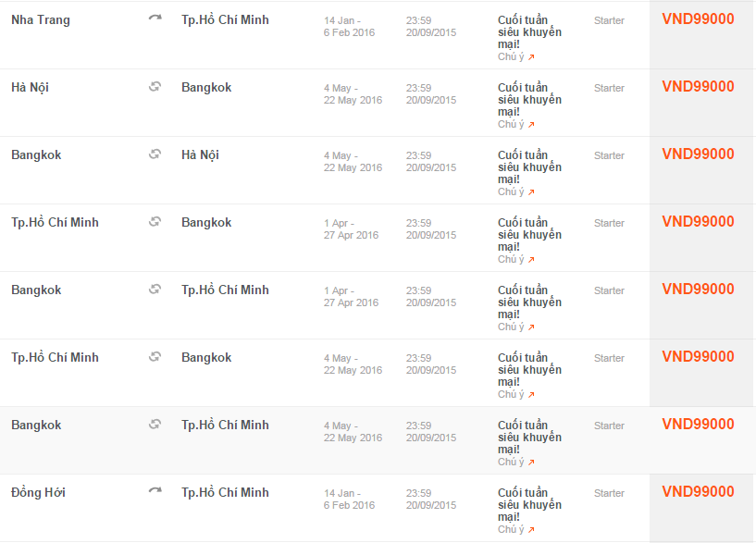Click round-trip icon in Hà Nội to Bangkok row
The height and width of the screenshot is (543, 756).
[x=155, y=87]
